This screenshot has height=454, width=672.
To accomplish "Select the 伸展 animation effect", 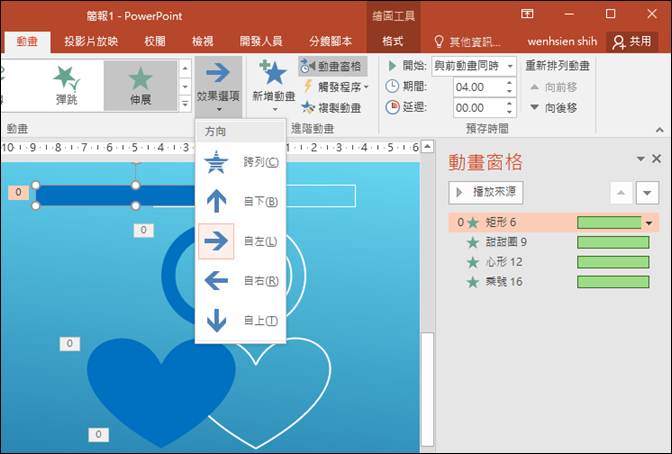I will (140, 86).
